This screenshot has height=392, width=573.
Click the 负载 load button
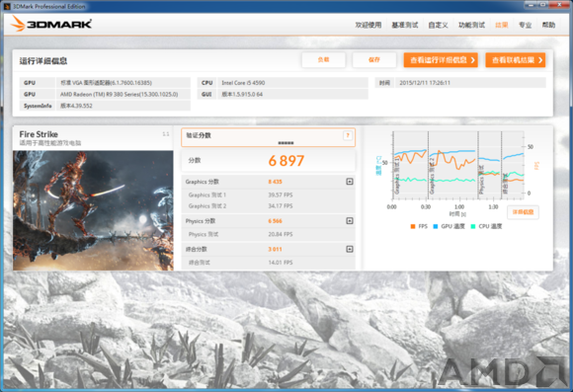pos(323,60)
